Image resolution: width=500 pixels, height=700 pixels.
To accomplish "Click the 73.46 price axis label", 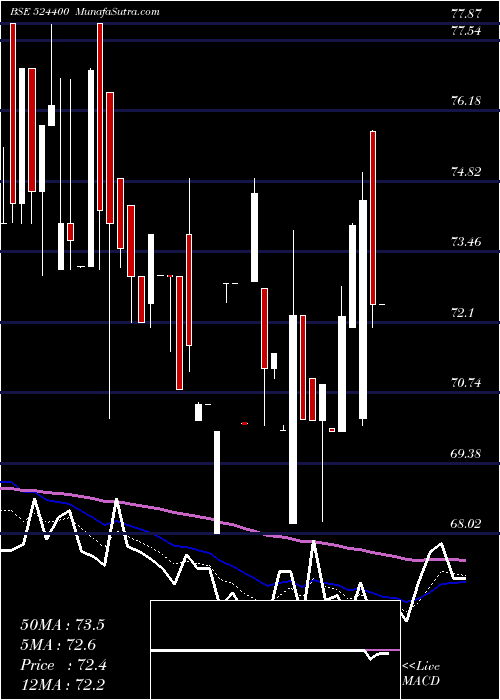I will tap(467, 242).
